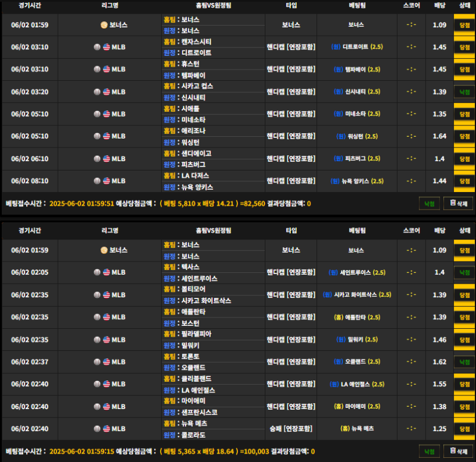Viewport: 476px width, 462px height.
Task: Click the odds value 1.25 for 뉴욕 메츠
Action: 440,429
